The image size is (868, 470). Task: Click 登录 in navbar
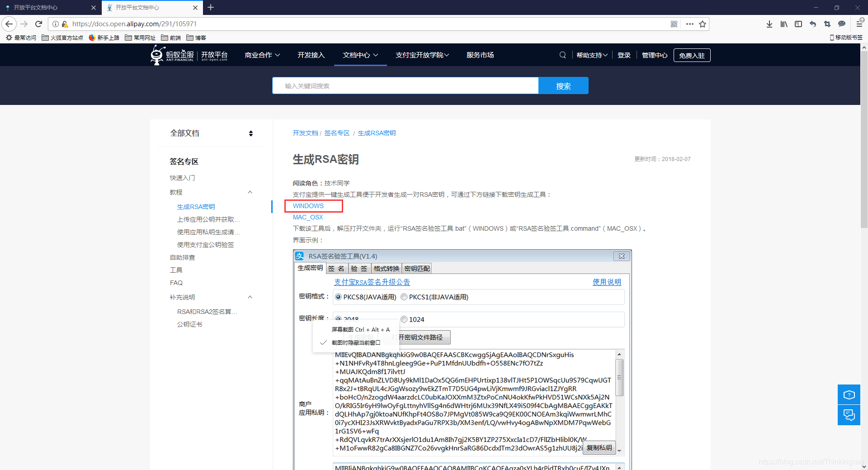coord(624,55)
